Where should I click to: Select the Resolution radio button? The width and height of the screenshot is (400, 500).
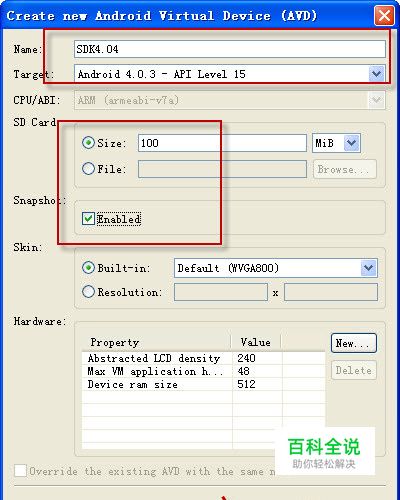(88, 292)
